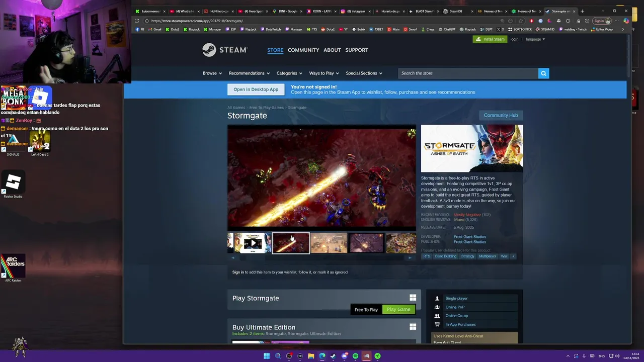
Task: Click Mostly Negative recent reviews
Action: 467,215
